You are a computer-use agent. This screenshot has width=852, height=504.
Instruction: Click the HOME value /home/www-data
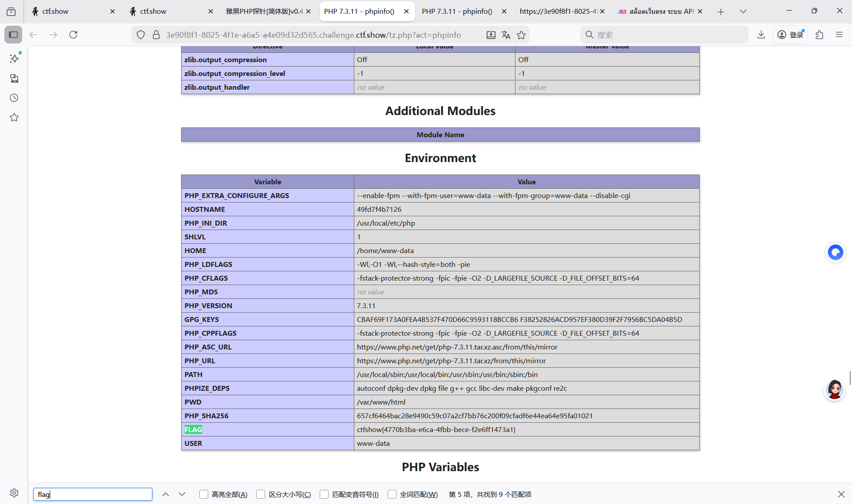pos(385,250)
